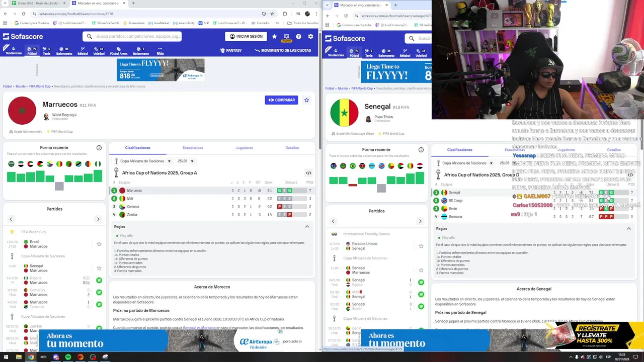Open the Zambia row in Group A table

pos(212,215)
